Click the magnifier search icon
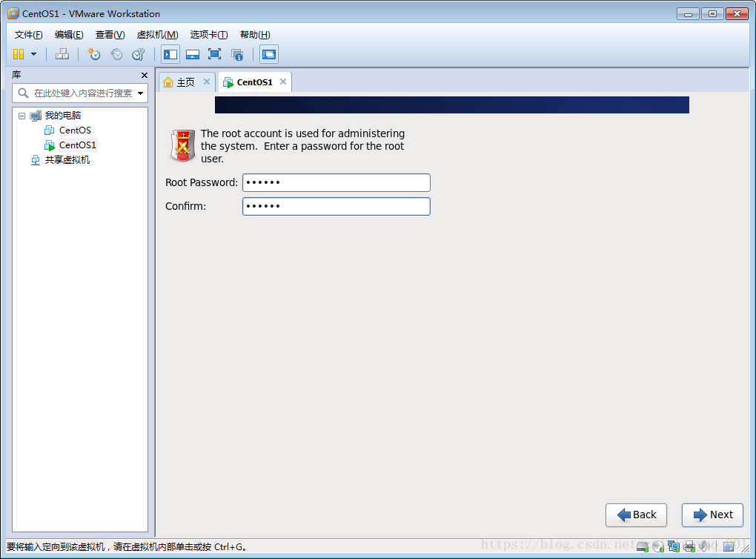Screen dimensions: 756x559 [23, 93]
